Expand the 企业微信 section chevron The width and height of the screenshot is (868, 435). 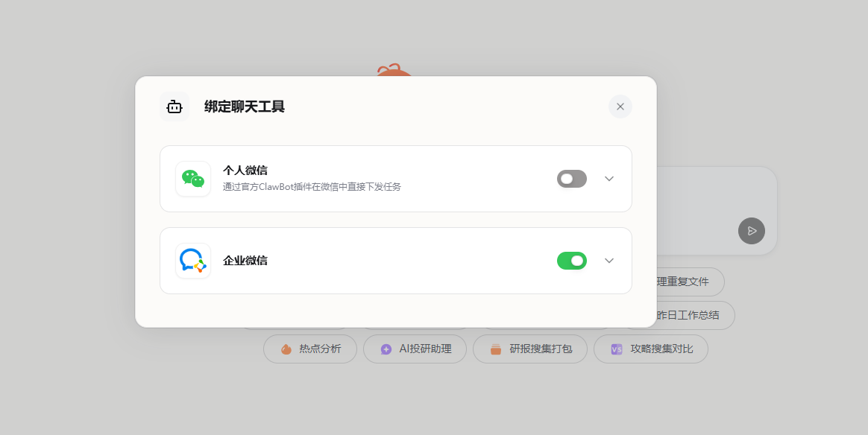[x=609, y=261]
